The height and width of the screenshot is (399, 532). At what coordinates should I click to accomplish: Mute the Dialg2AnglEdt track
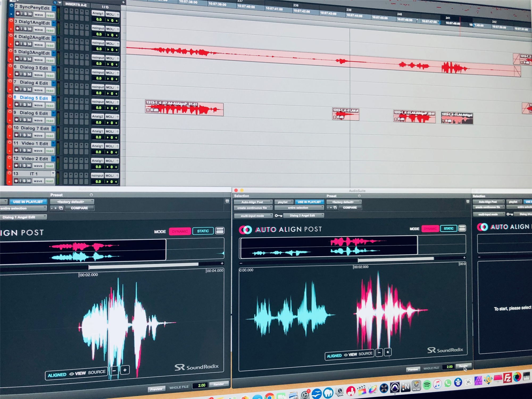click(30, 44)
